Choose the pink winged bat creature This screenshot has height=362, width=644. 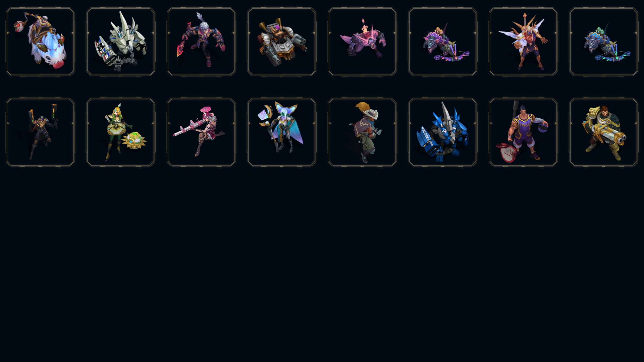362,42
